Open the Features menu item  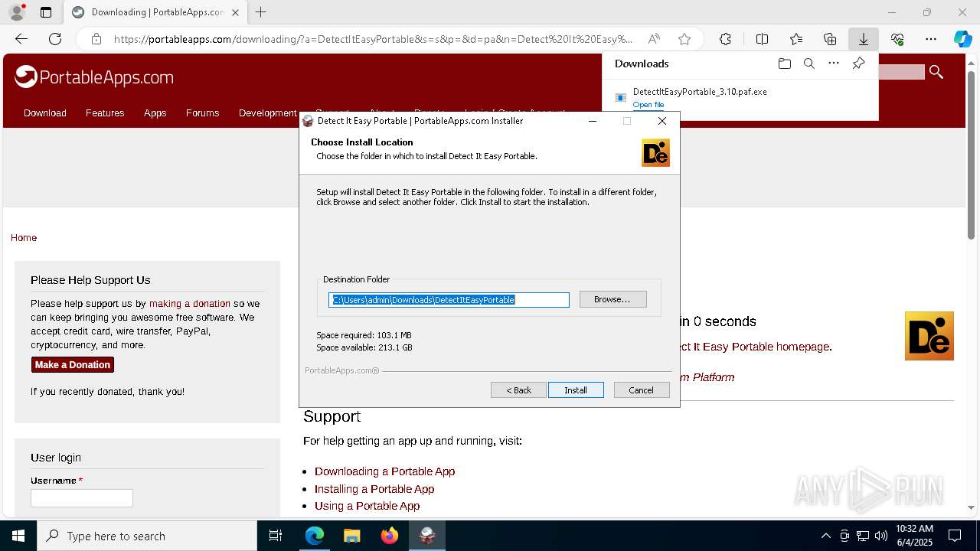click(x=105, y=113)
